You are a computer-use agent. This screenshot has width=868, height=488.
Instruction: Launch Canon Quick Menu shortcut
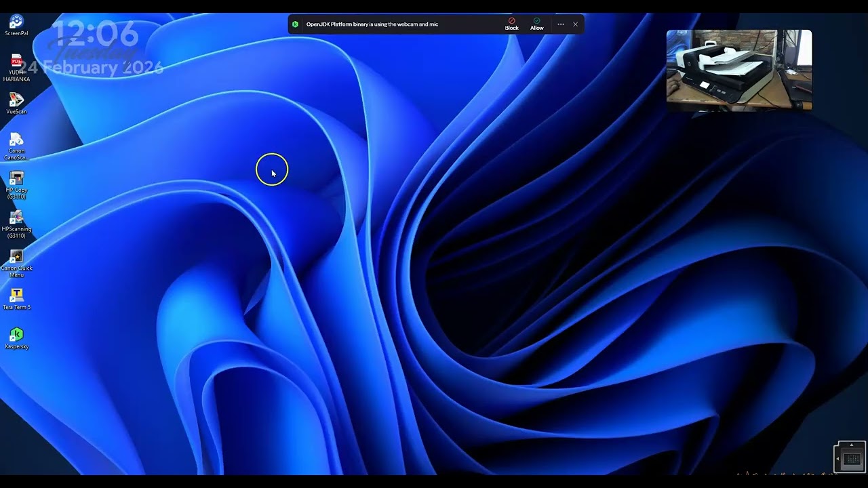(16, 264)
